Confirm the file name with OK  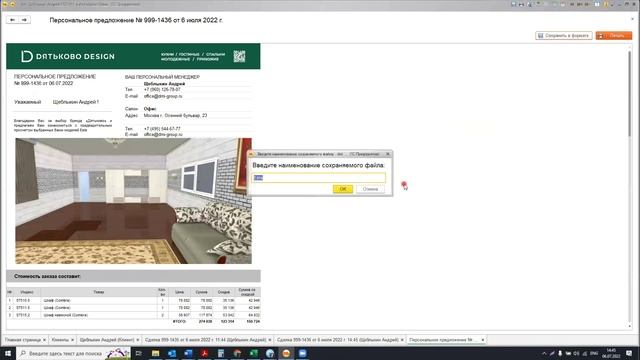(x=343, y=189)
